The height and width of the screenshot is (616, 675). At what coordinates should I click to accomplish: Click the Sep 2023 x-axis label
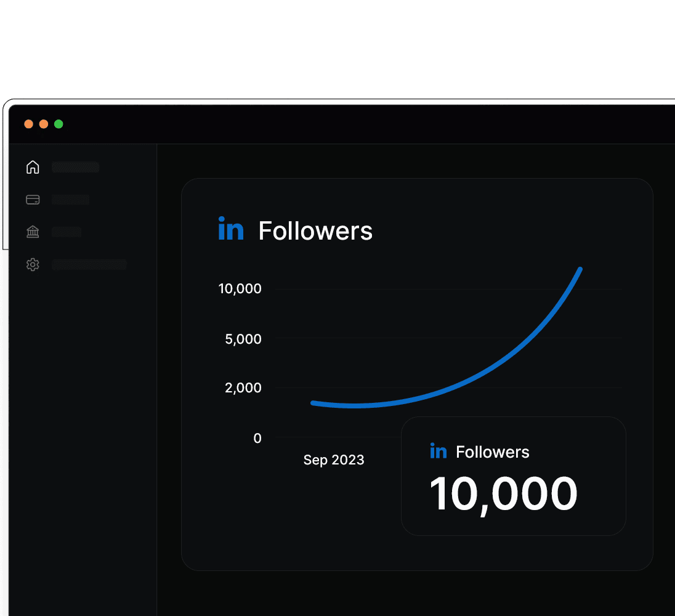point(334,460)
